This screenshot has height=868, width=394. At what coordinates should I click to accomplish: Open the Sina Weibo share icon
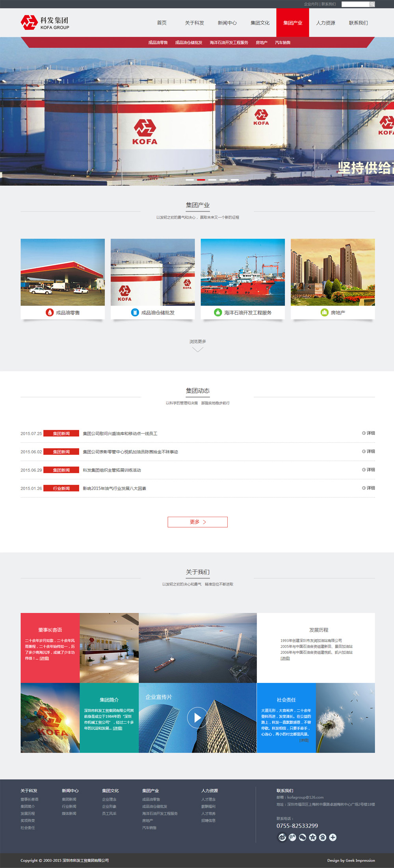click(x=282, y=837)
